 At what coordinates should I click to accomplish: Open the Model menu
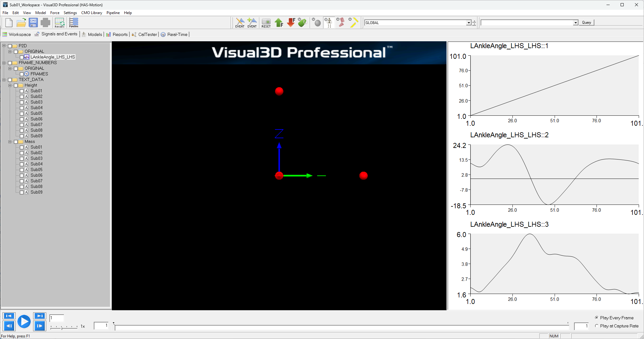point(41,13)
